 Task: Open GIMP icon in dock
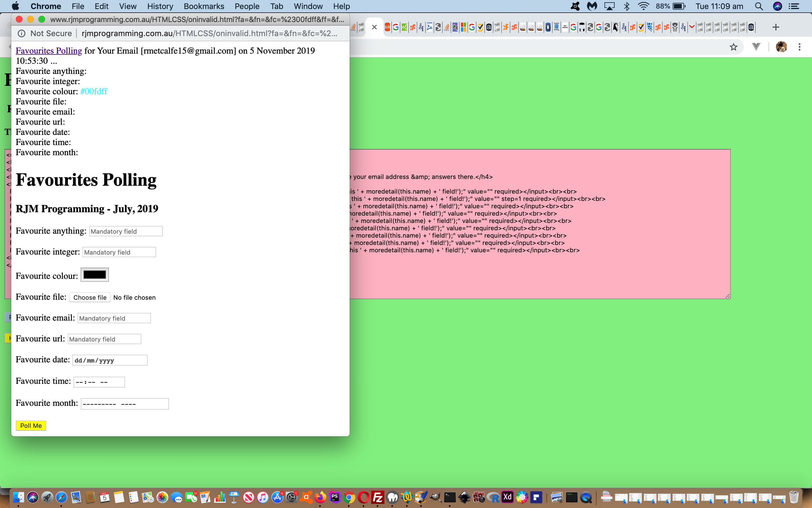[436, 497]
